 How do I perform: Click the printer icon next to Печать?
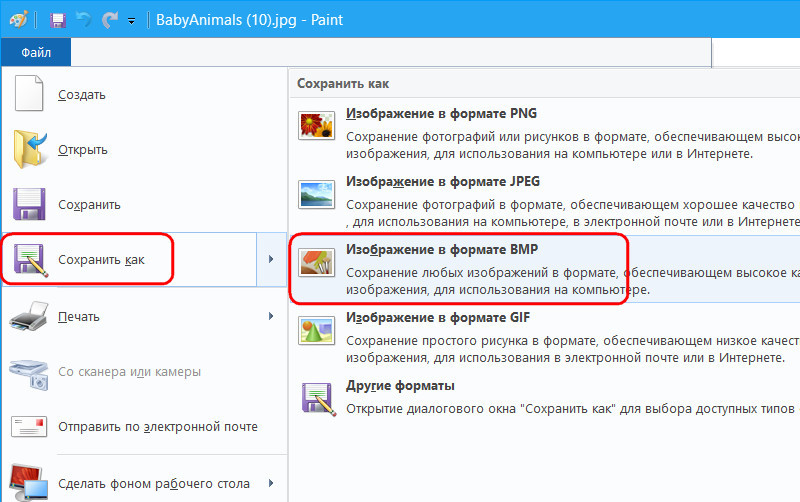pos(30,316)
